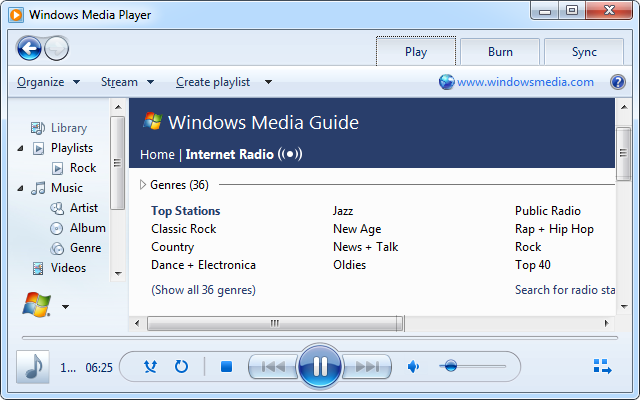Click the volume slider
The image size is (640, 400).
coord(472,367)
